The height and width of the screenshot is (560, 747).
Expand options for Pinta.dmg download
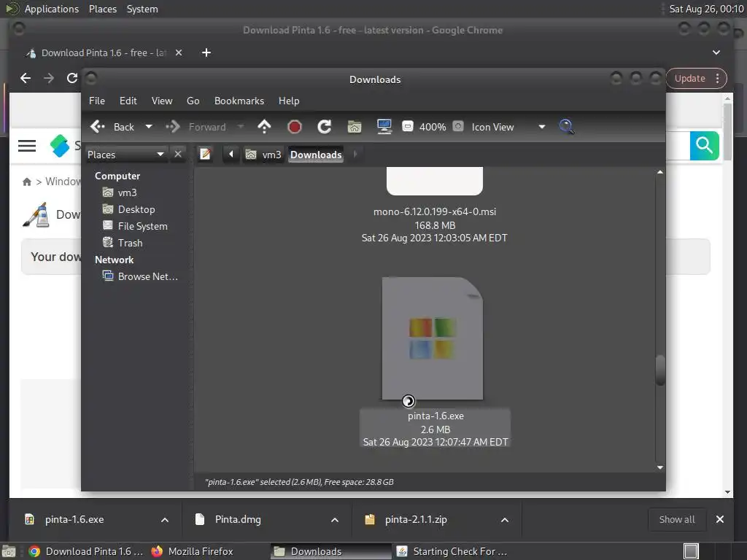pyautogui.click(x=335, y=520)
